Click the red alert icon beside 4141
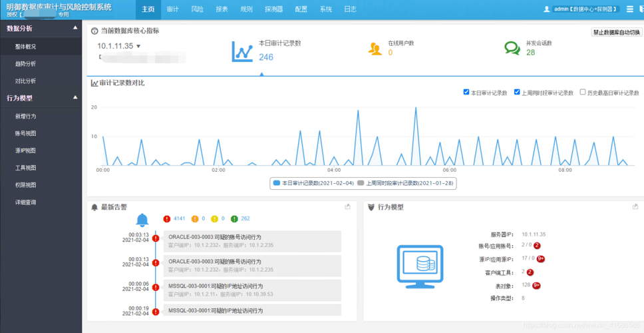This screenshot has height=333, width=644. click(166, 218)
